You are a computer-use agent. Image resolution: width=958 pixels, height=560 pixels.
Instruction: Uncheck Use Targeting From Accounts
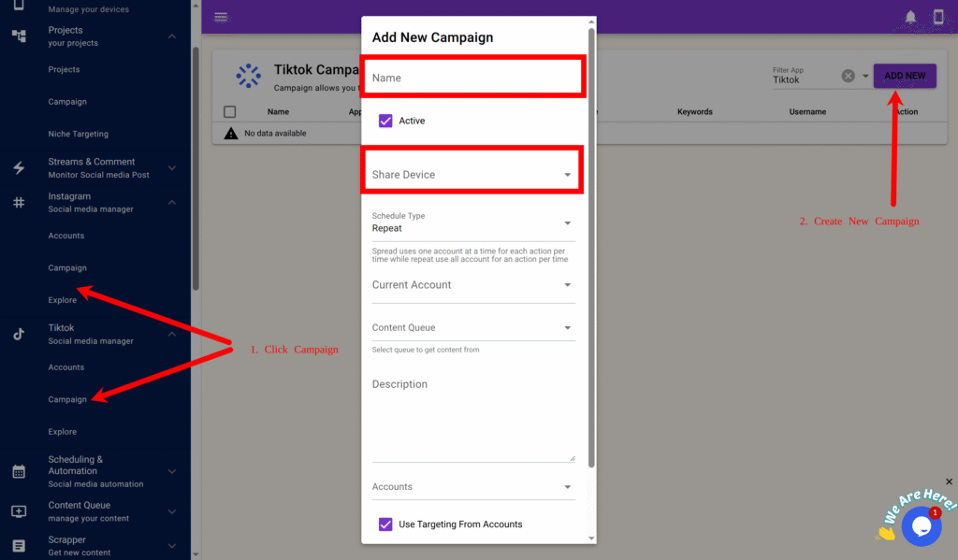385,524
